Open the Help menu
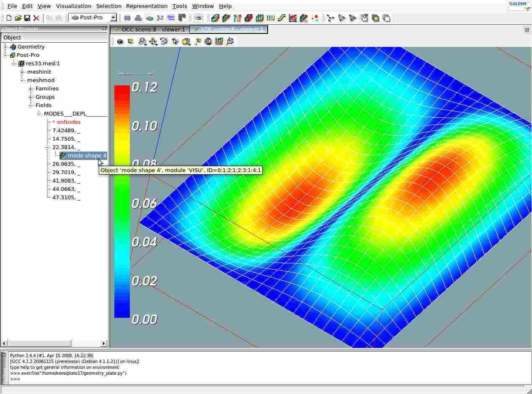The image size is (532, 394). [x=225, y=6]
